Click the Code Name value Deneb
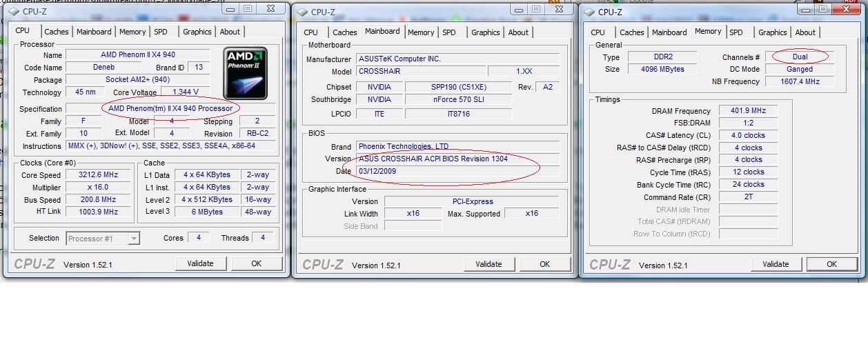Image resolution: width=868 pixels, height=362 pixels. pyautogui.click(x=104, y=68)
